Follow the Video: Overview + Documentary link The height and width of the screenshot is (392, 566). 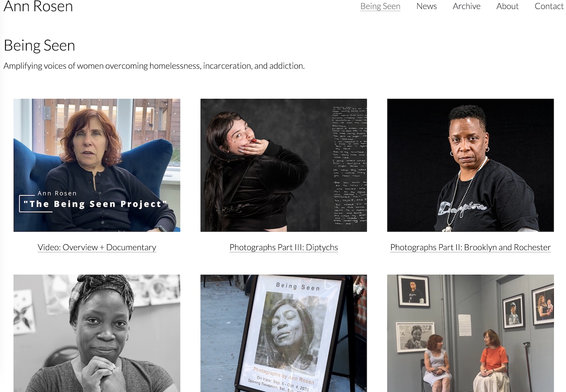(x=97, y=247)
